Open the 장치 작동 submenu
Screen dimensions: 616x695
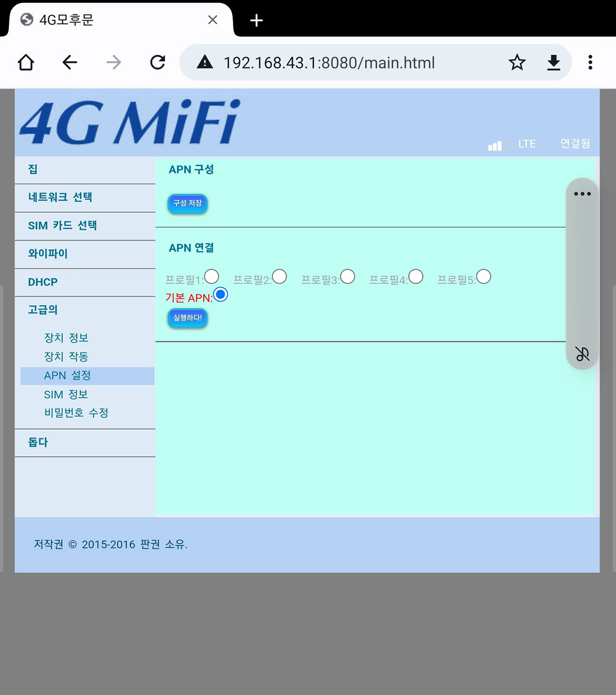click(66, 357)
